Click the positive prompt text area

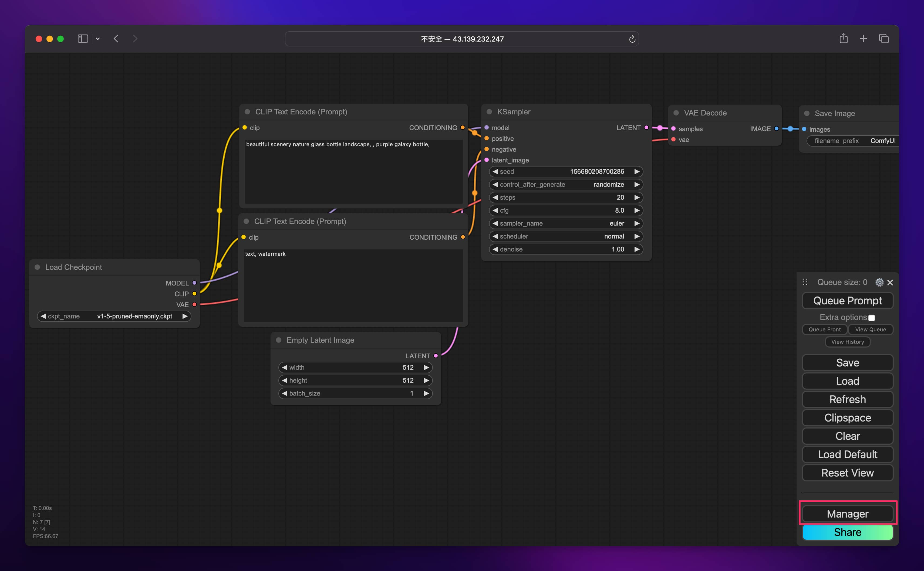[x=353, y=172]
